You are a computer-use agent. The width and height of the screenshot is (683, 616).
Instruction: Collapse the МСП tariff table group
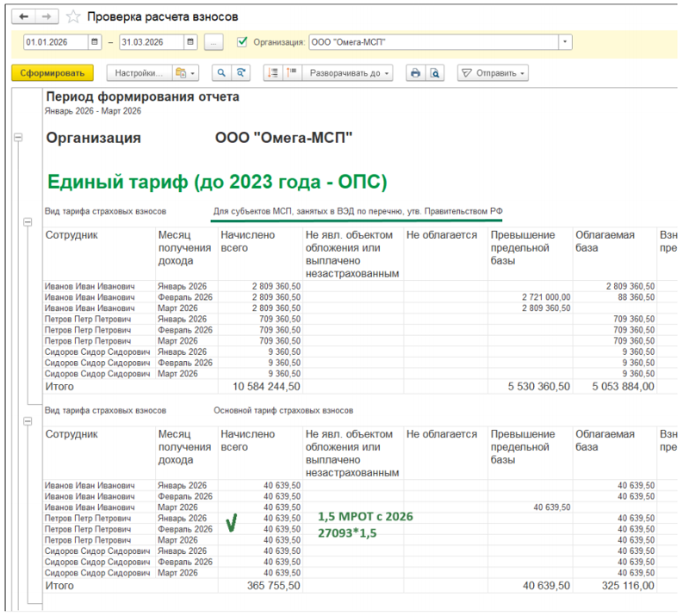pos(26,221)
